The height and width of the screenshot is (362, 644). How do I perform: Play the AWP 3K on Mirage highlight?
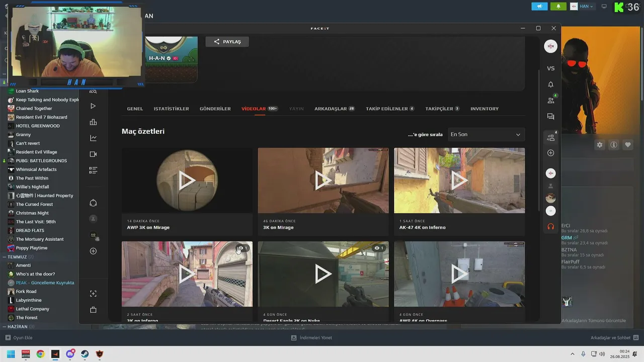[187, 180]
